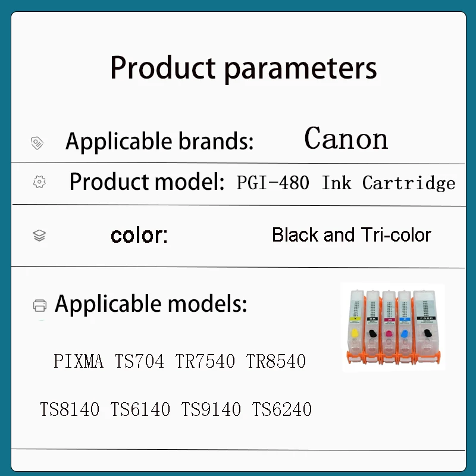Click the Black and Tri-color value
476x476 pixels.
pos(351,235)
